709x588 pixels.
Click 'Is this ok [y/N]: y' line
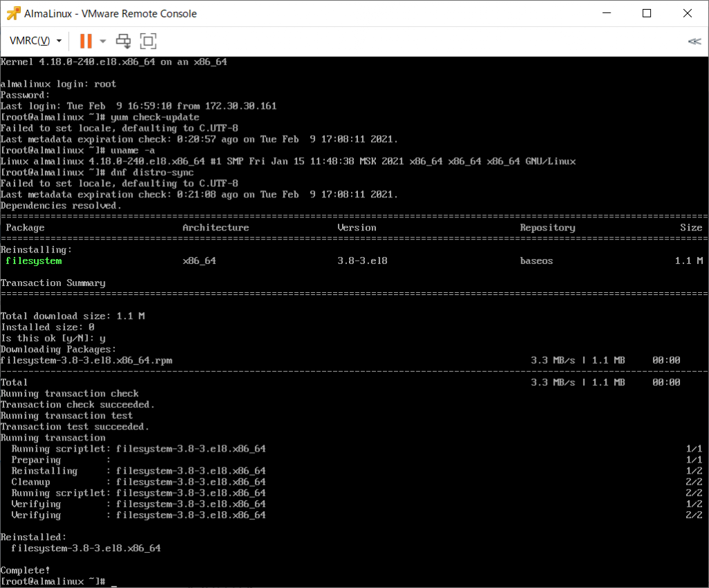click(x=53, y=339)
